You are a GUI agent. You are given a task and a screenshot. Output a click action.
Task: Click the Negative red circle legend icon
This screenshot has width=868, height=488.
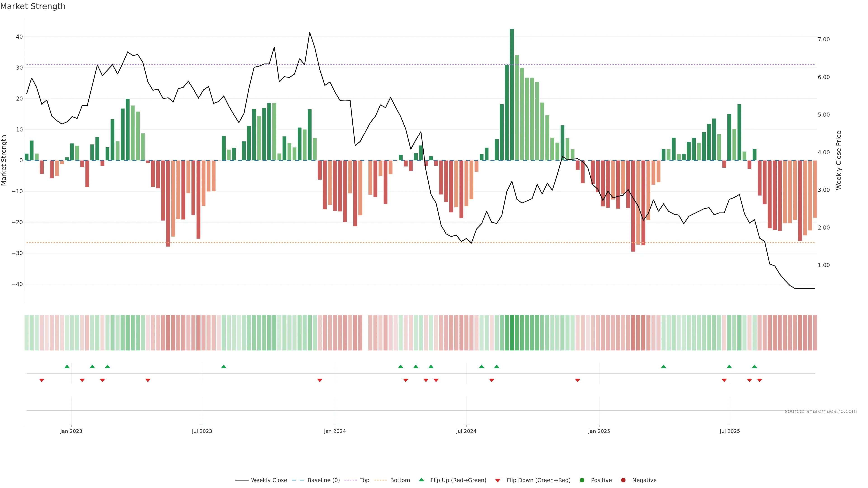click(623, 480)
